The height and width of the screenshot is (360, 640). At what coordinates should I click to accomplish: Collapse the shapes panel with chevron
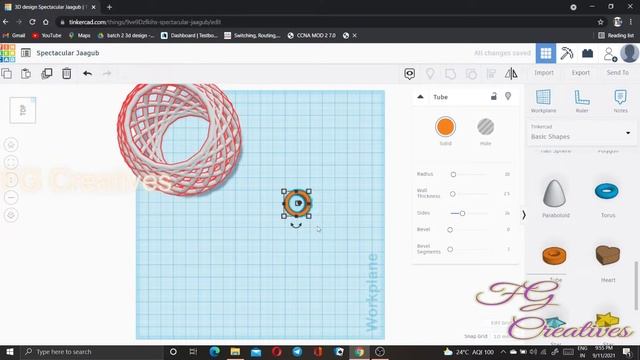tap(524, 215)
